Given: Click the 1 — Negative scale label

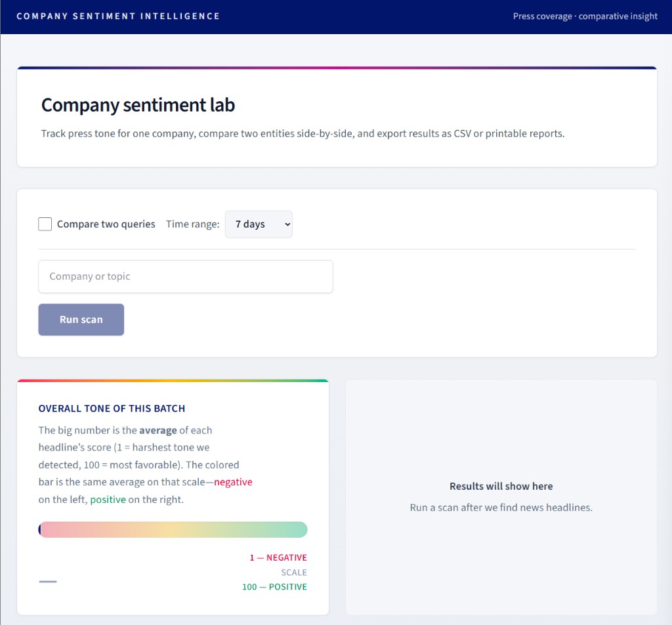Looking at the screenshot, I should pos(278,557).
